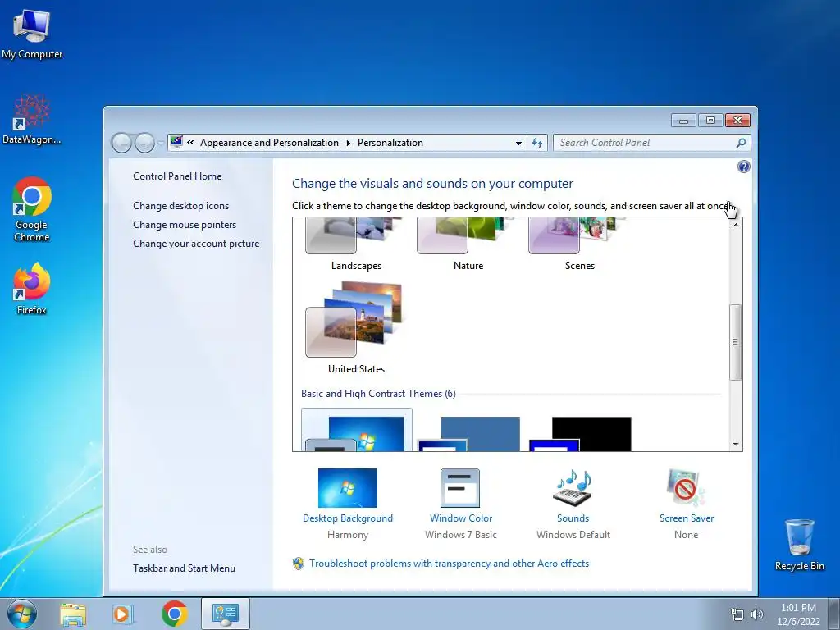Screen dimensions: 840x630
Task: Select the blue-gray Windows Classic theme thumbnail
Action: pos(468,434)
